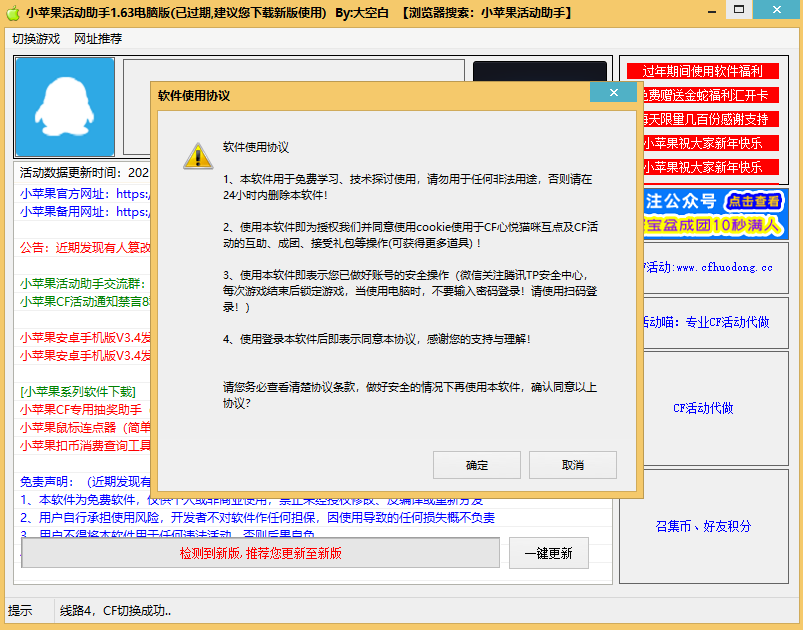Open the 网址推荐 menu
The height and width of the screenshot is (630, 803).
(x=98, y=39)
